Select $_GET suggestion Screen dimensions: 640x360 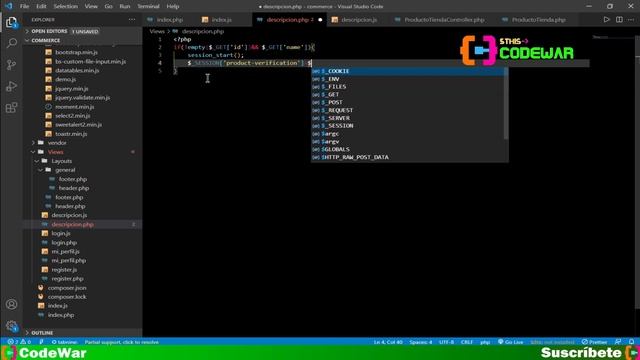pos(409,94)
